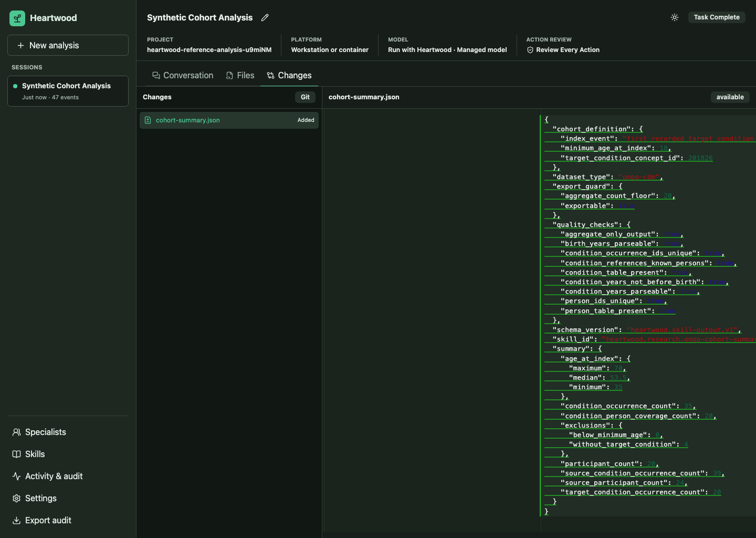Click Run with Heartwood · Managed model
This screenshot has height=538, width=756.
point(447,50)
